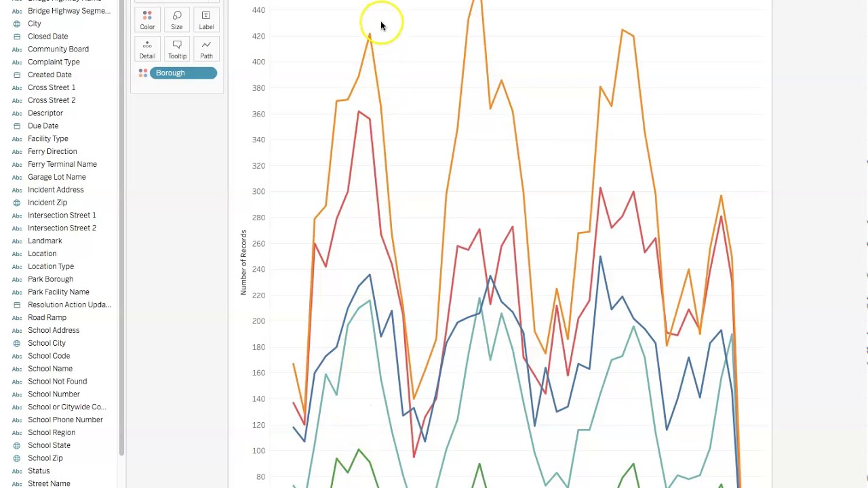
Task: Click the Abc icon next to School Name
Action: click(17, 369)
